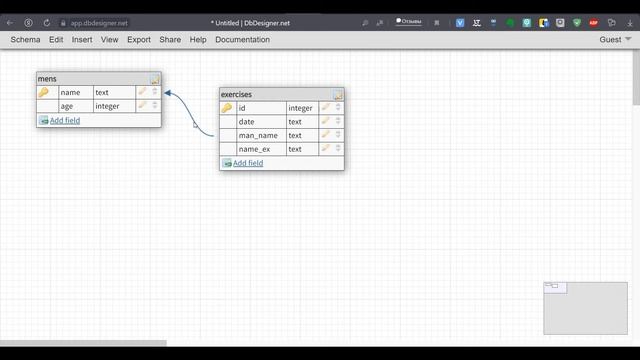Go back with browser back arrow

click(x=10, y=23)
